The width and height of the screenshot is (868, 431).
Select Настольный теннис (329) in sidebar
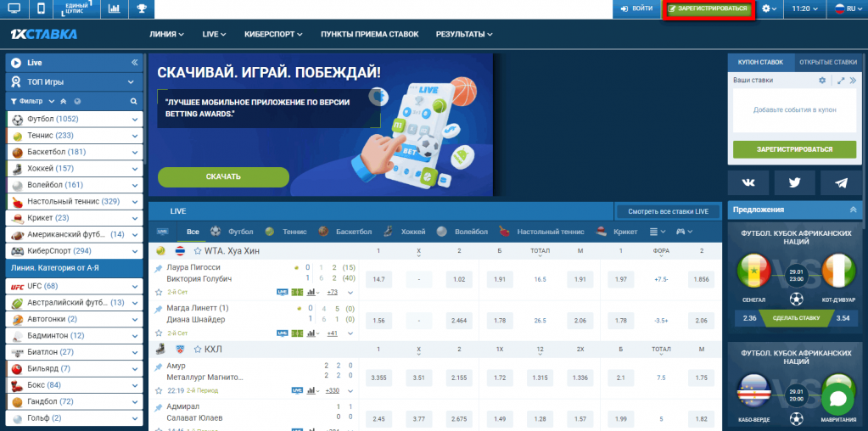click(x=75, y=201)
